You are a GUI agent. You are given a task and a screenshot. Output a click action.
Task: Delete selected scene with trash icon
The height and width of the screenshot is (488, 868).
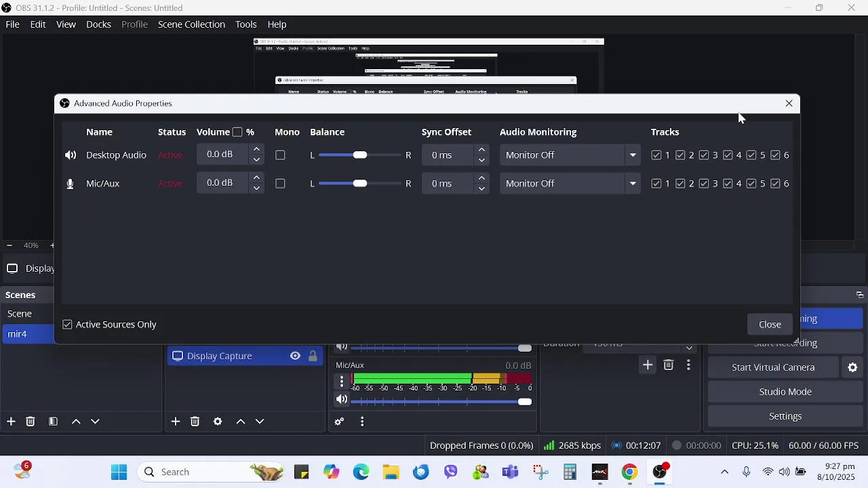tap(31, 422)
